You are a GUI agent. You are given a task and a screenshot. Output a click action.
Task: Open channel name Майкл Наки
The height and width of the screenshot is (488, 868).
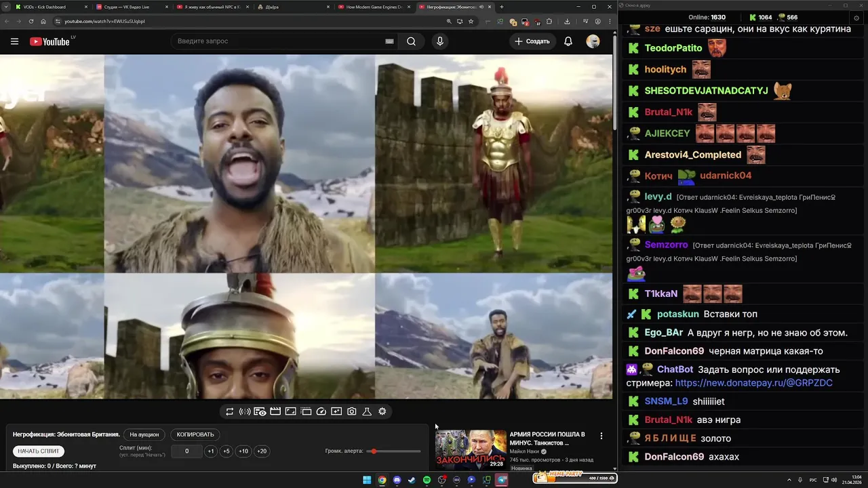[x=523, y=451]
